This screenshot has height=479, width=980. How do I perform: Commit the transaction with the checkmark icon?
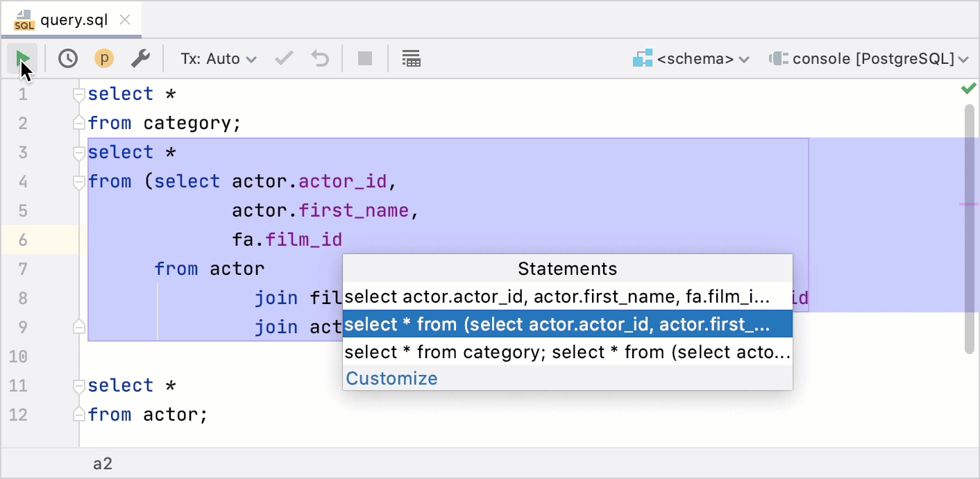(x=283, y=58)
